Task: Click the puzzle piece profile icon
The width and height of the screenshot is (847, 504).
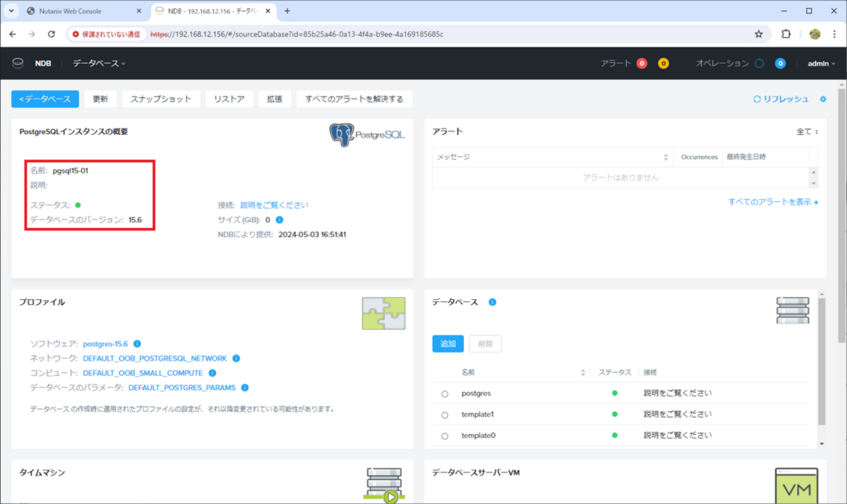Action: (384, 313)
